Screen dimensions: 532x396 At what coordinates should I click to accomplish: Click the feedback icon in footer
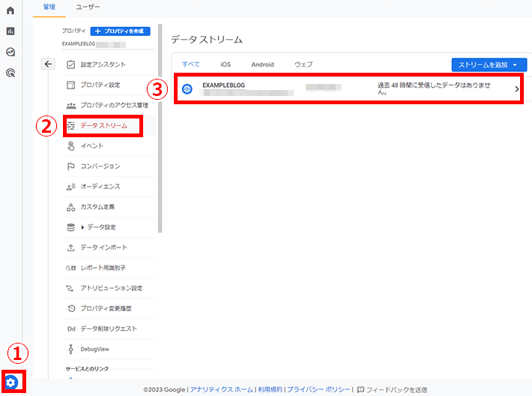[x=360, y=389]
